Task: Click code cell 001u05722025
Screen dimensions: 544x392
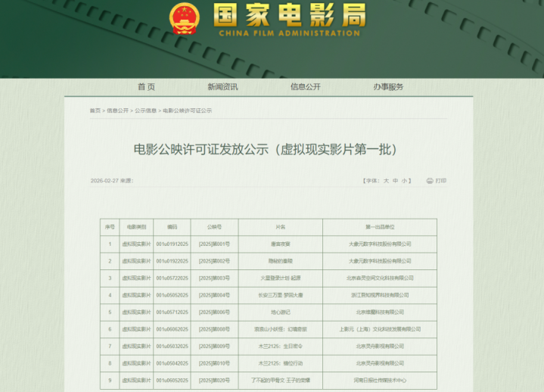Action: (172, 278)
